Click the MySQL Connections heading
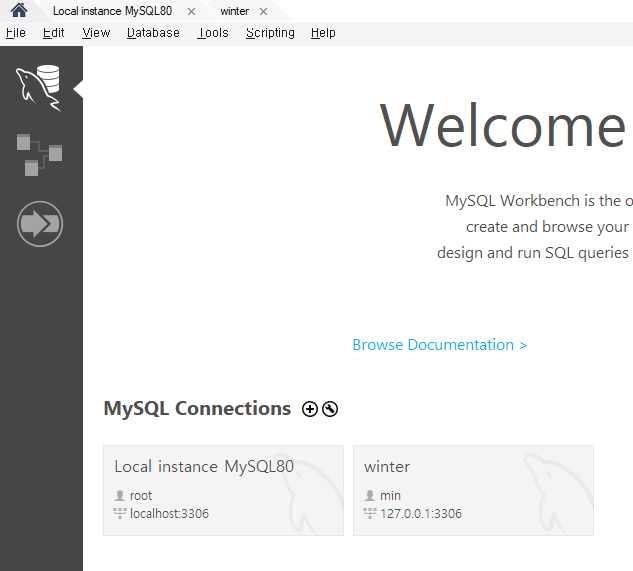 tap(197, 409)
